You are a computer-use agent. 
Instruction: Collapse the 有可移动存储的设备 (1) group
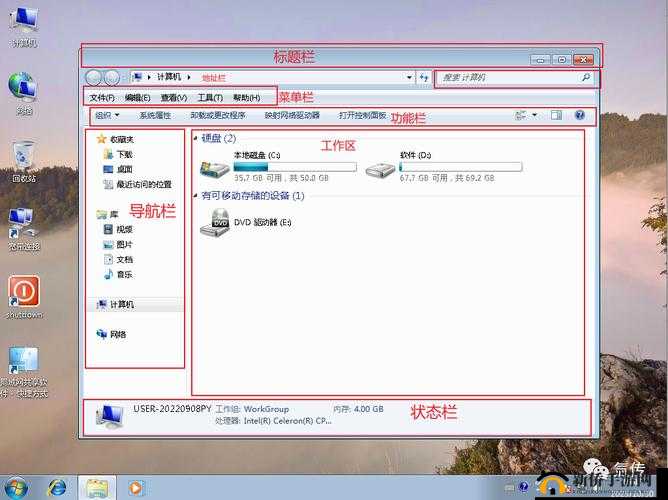pos(196,196)
